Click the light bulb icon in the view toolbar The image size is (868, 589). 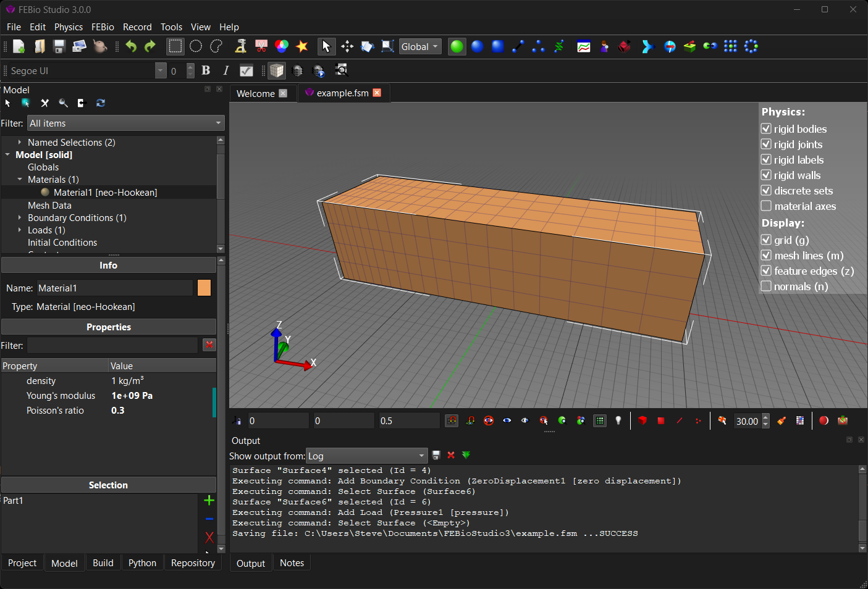pos(618,420)
